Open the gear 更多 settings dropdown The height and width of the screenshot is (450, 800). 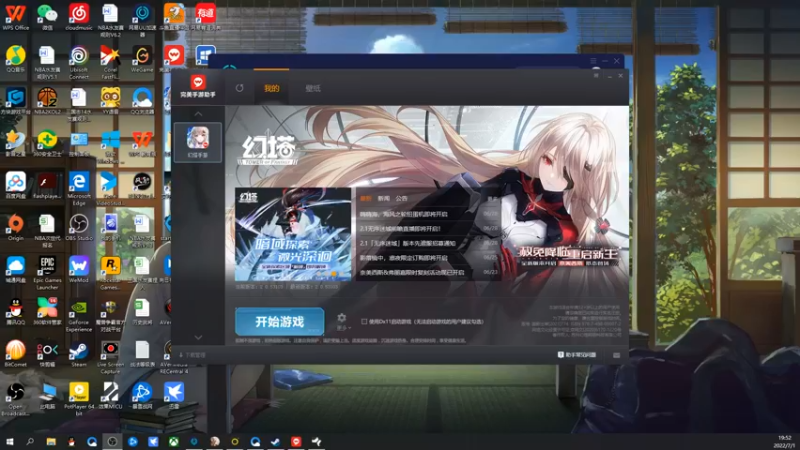point(342,321)
